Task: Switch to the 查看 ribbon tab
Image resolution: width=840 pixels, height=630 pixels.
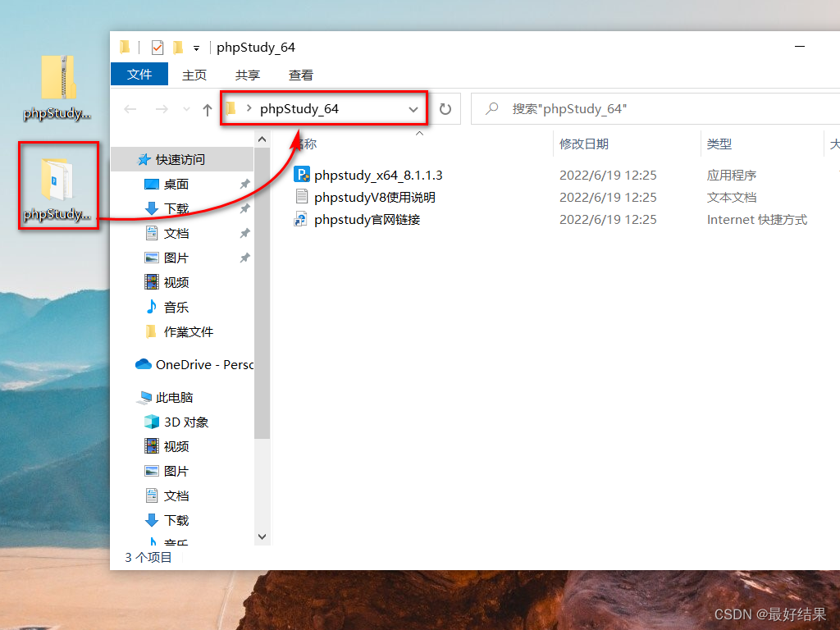Action: click(300, 75)
